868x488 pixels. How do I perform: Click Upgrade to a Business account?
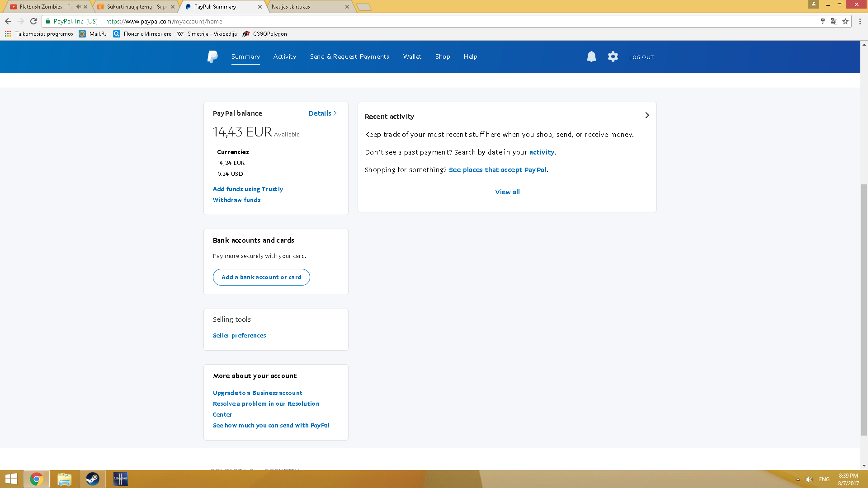257,393
